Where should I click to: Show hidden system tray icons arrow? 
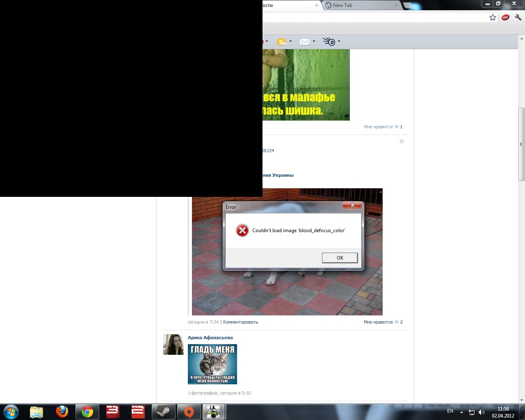pos(461,412)
